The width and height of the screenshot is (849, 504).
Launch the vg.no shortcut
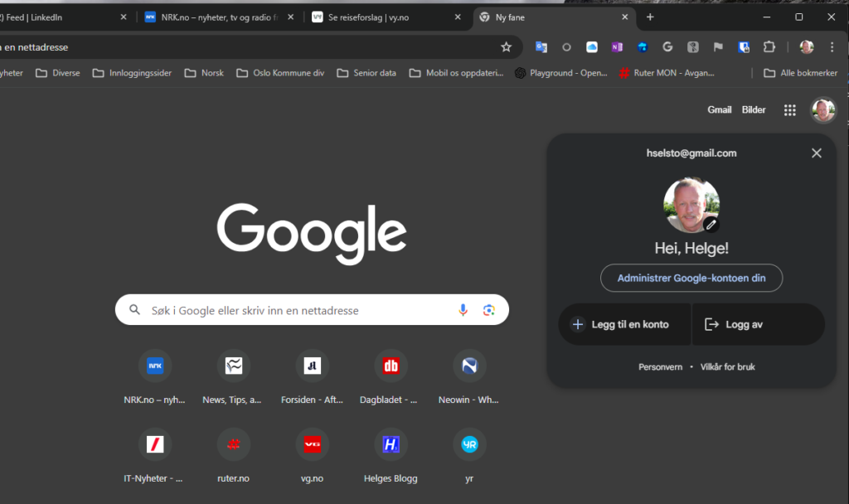312,443
